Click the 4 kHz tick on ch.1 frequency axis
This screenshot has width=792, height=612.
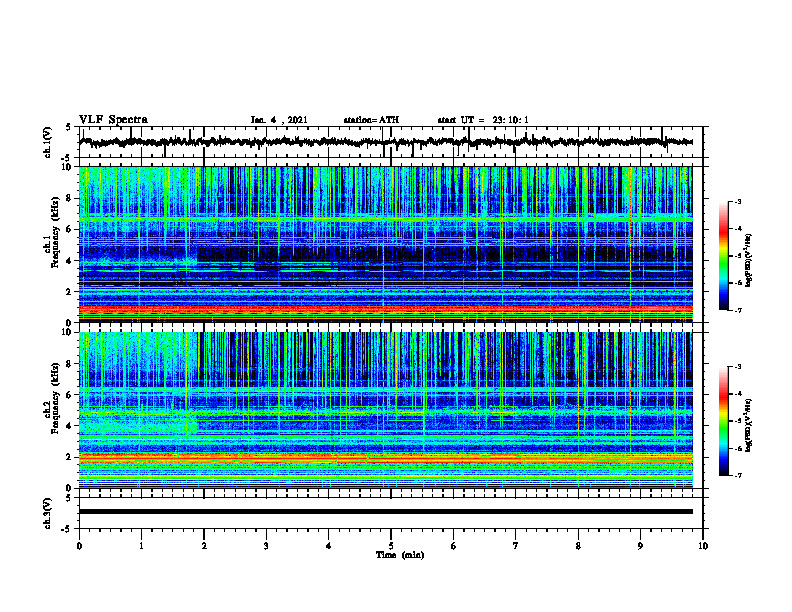point(69,261)
